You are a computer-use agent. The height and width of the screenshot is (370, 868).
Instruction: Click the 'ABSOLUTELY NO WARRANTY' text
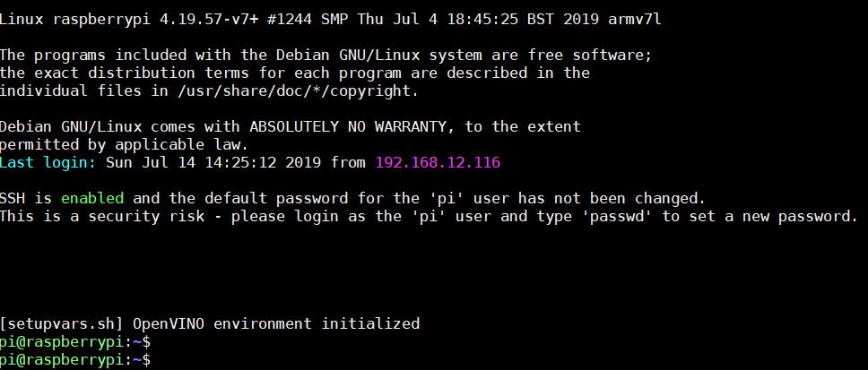click(x=348, y=126)
